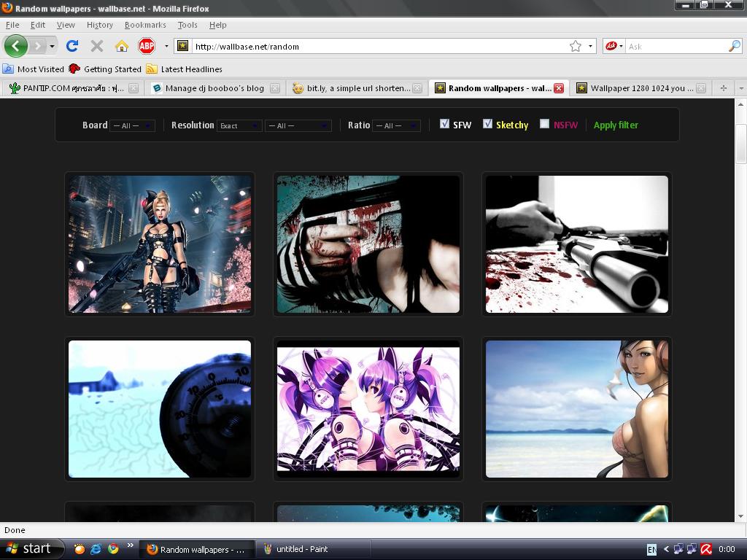The width and height of the screenshot is (747, 560).
Task: Click the Random wallpapers Firefox taskbar button
Action: 197,549
